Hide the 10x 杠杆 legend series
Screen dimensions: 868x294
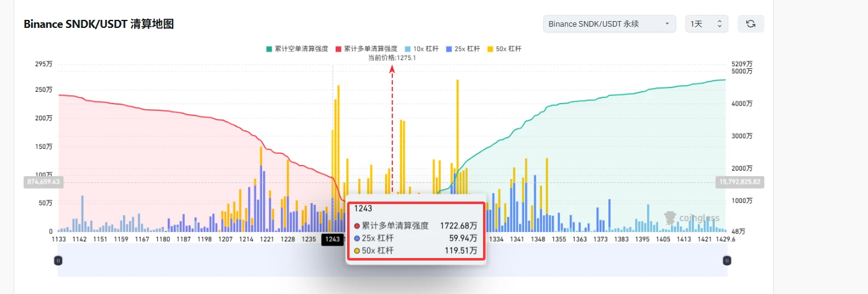422,48
